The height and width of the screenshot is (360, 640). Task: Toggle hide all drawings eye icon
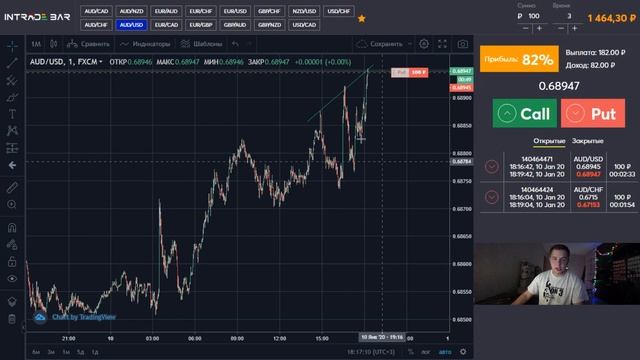coord(12,279)
